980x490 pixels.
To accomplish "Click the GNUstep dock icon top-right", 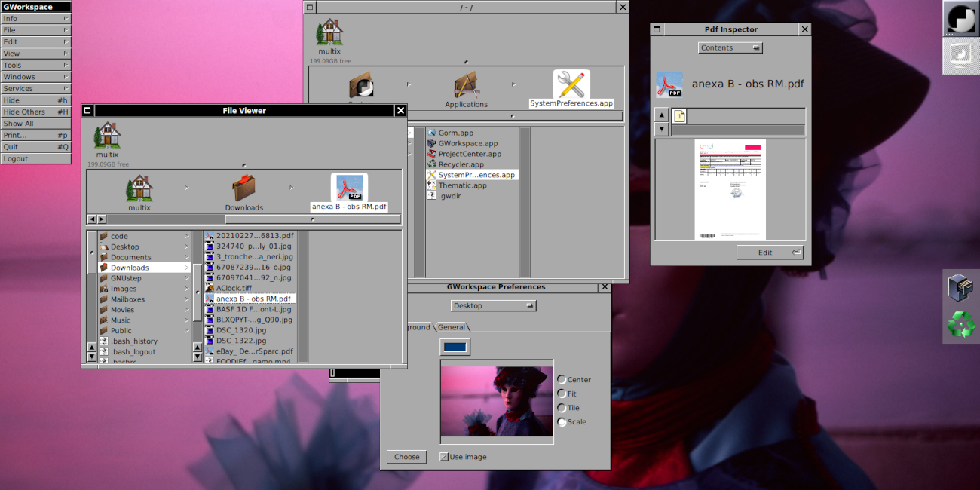I will pos(960,19).
